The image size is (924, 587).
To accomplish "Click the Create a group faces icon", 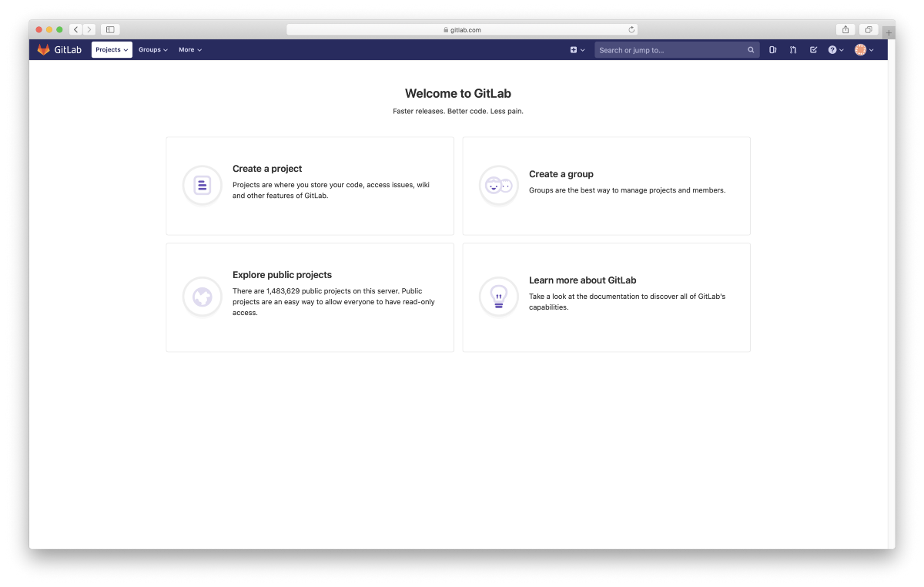I will coord(499,185).
